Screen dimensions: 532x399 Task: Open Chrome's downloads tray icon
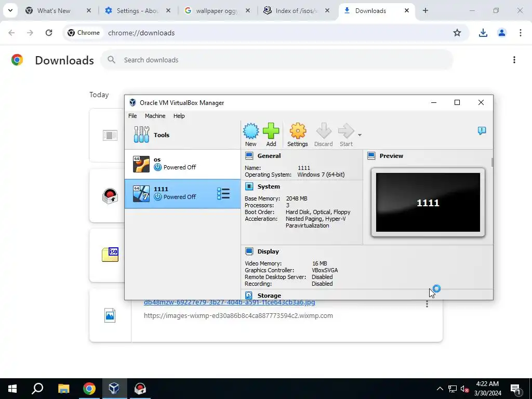[x=483, y=33]
